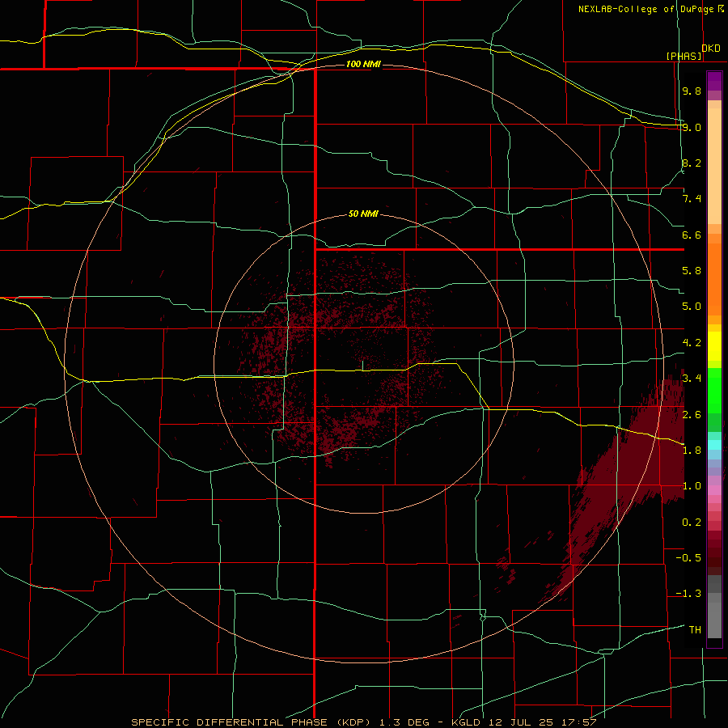
Task: Select the bright green band on the color bar
Action: point(714,391)
